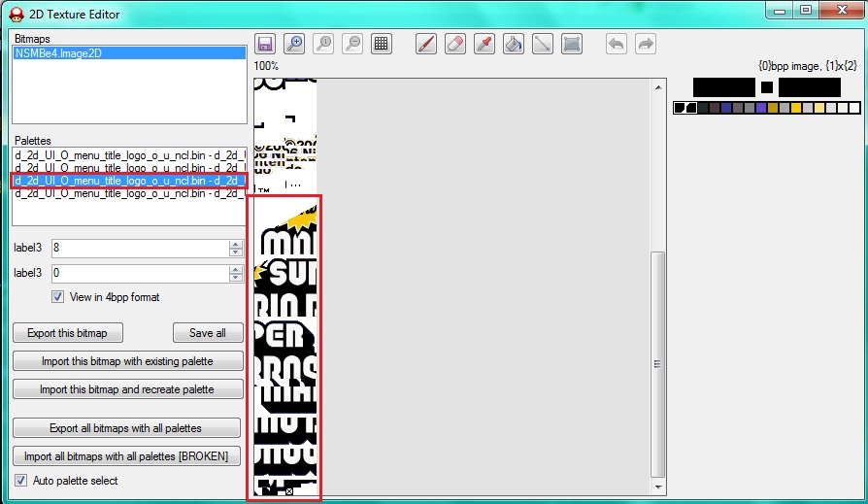
Task: Toggle the grid display icon
Action: tap(382, 44)
